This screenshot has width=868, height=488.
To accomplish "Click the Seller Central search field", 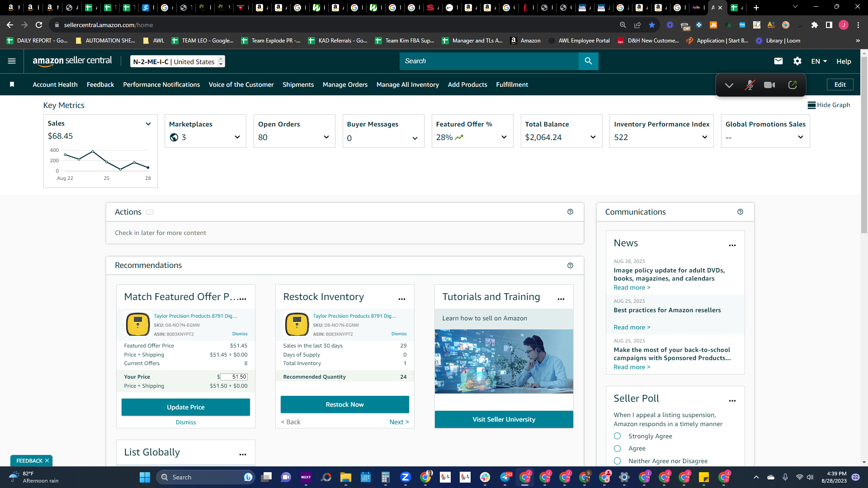I will tap(489, 61).
